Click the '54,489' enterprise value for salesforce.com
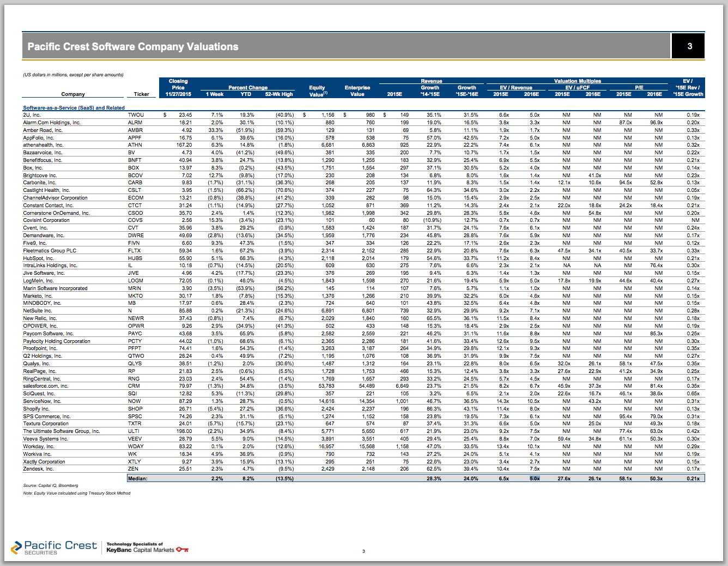 pos(367,386)
